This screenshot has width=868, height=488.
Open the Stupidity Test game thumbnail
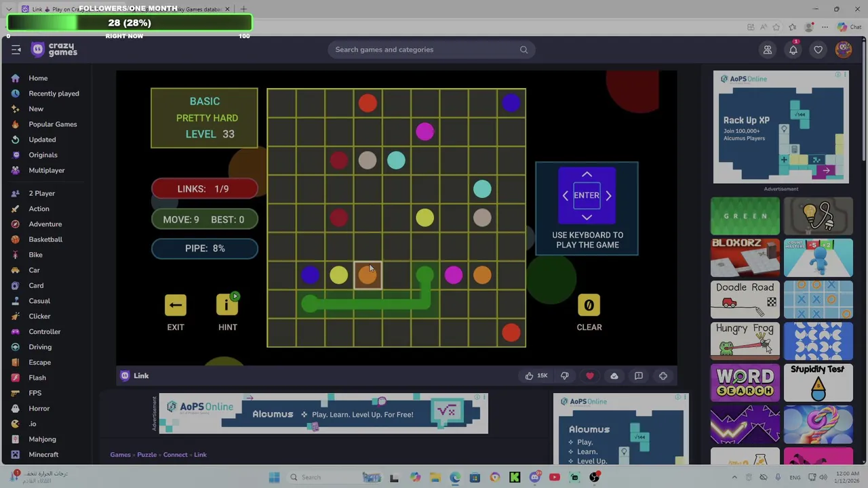point(818,383)
